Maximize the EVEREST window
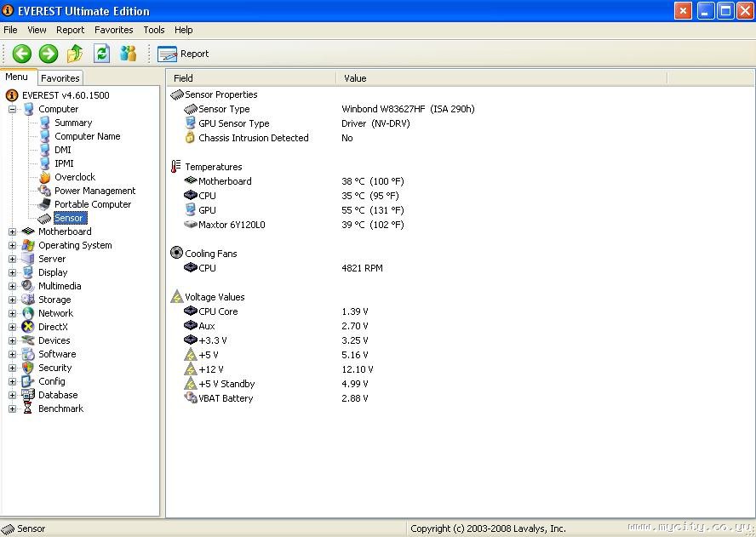This screenshot has height=537, width=756. point(725,10)
